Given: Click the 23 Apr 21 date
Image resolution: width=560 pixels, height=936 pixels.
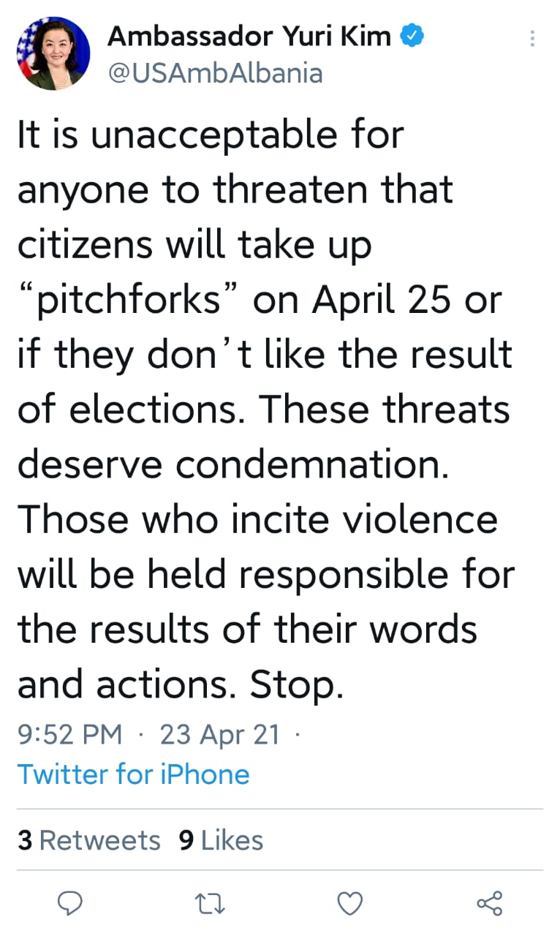Looking at the screenshot, I should 219,734.
